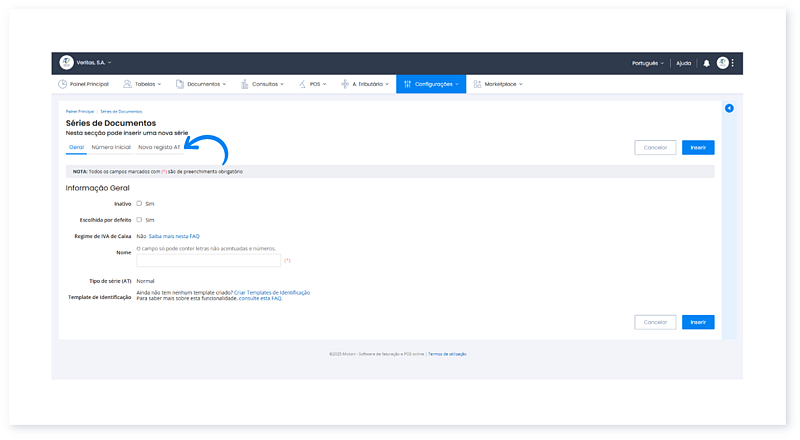Click the Veritas company logo icon
Image resolution: width=800 pixels, height=440 pixels.
(x=67, y=62)
